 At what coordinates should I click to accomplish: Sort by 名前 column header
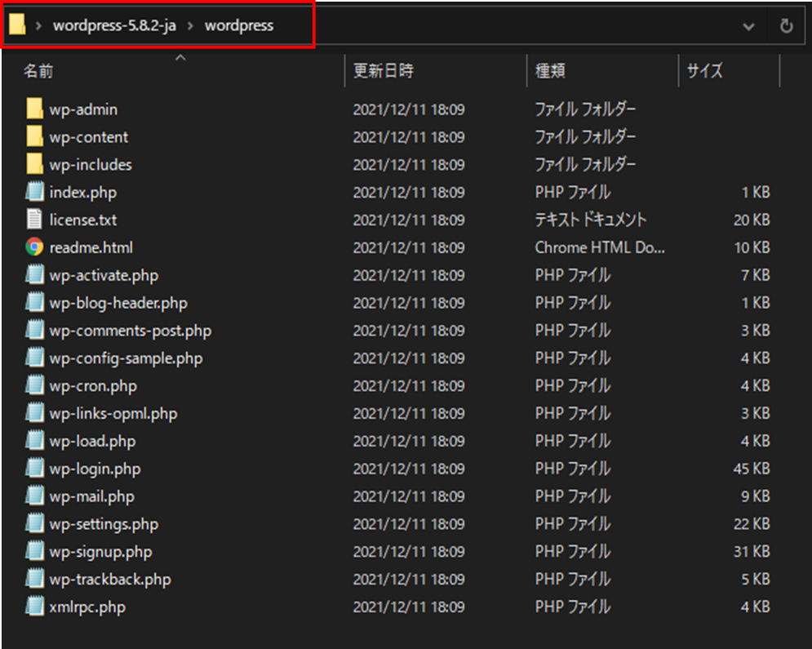click(x=38, y=72)
